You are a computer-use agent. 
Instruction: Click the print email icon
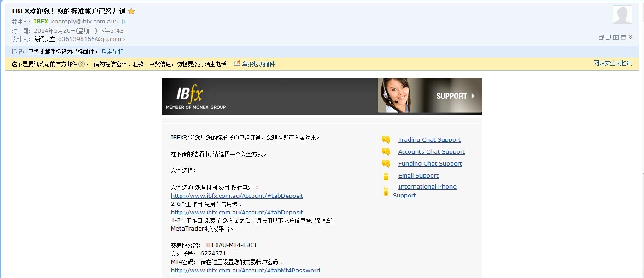tap(623, 37)
